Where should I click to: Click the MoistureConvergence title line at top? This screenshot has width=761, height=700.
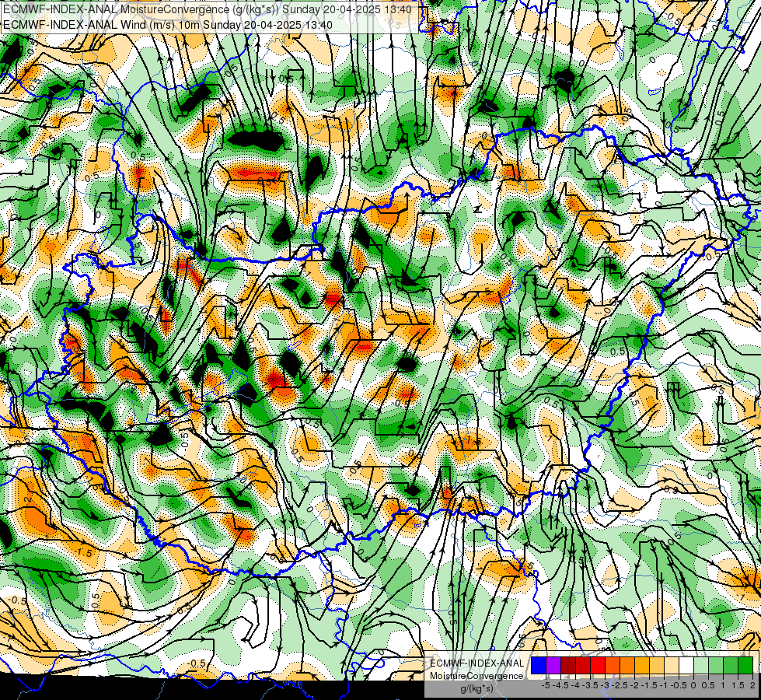pyautogui.click(x=208, y=9)
